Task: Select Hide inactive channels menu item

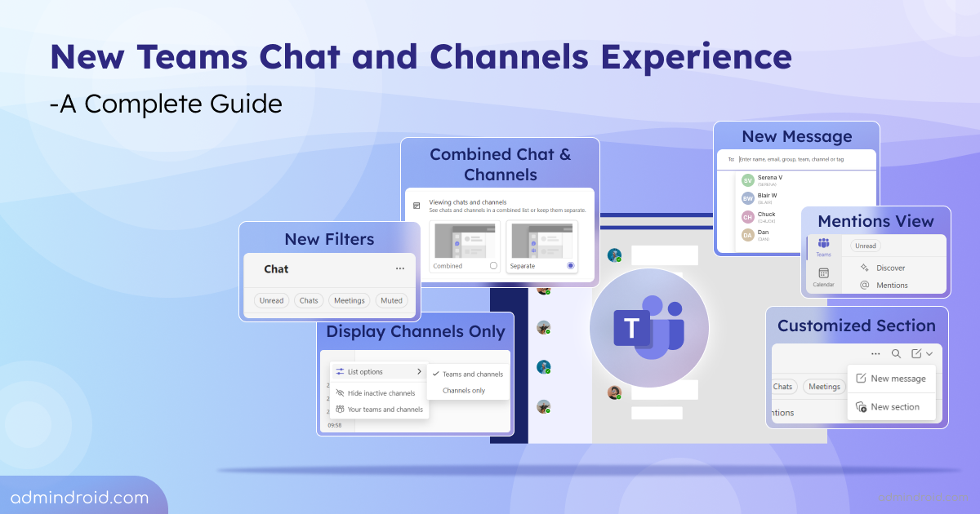Action: pos(379,393)
